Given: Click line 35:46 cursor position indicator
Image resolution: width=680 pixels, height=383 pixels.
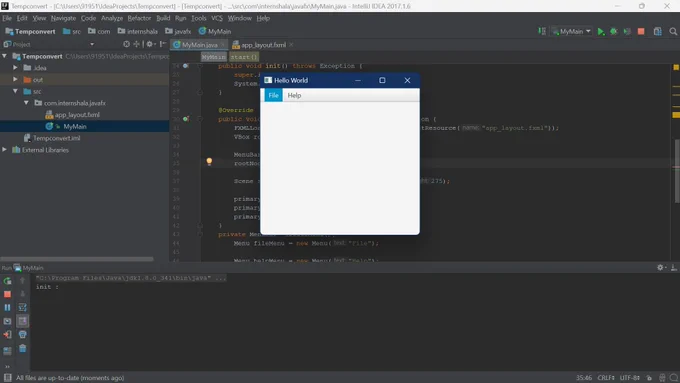Looking at the screenshot, I should [x=584, y=378].
